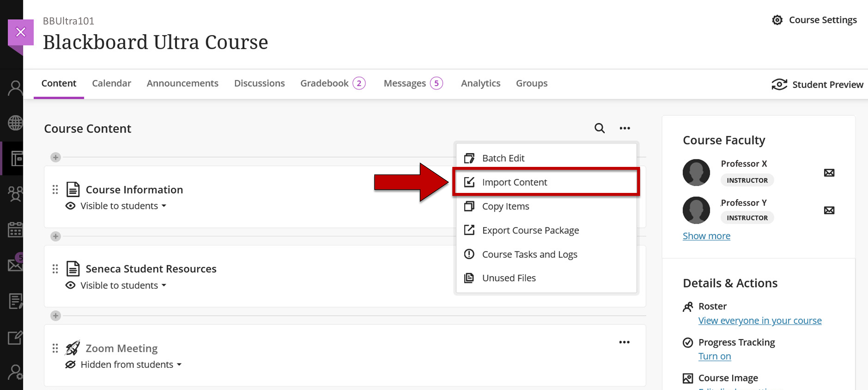Image resolution: width=868 pixels, height=390 pixels.
Task: Open profile icon in left sidebar
Action: point(15,88)
